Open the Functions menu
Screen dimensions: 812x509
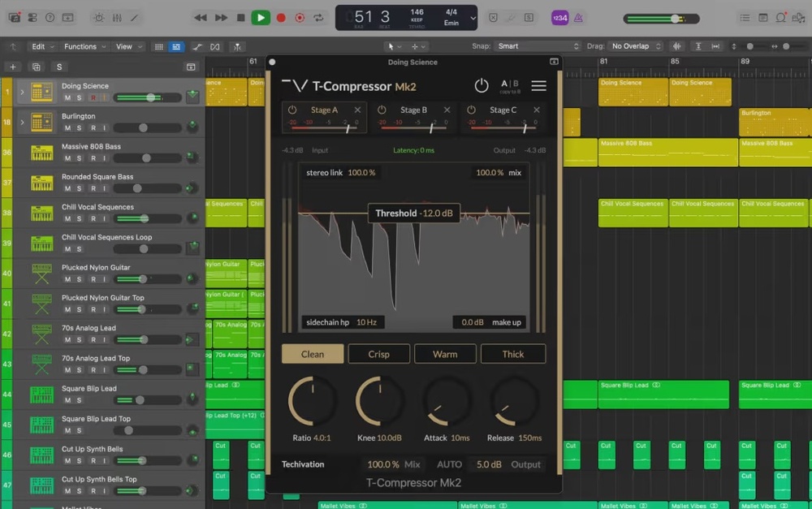[84, 46]
